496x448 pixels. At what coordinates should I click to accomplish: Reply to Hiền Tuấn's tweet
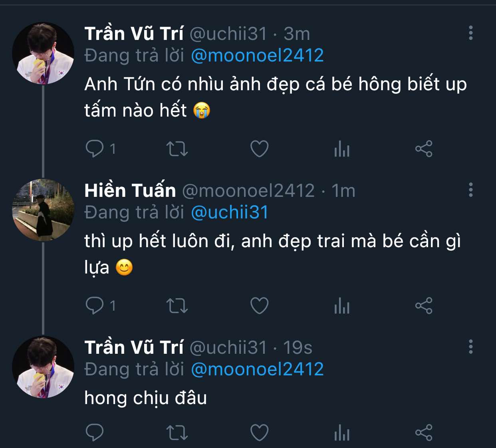pos(95,306)
